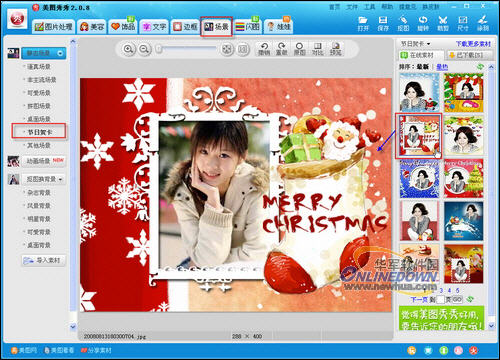This screenshot has height=360, width=500.
Task: Select the blue snowflake Christmas frame thumbnail
Action: [x=419, y=178]
